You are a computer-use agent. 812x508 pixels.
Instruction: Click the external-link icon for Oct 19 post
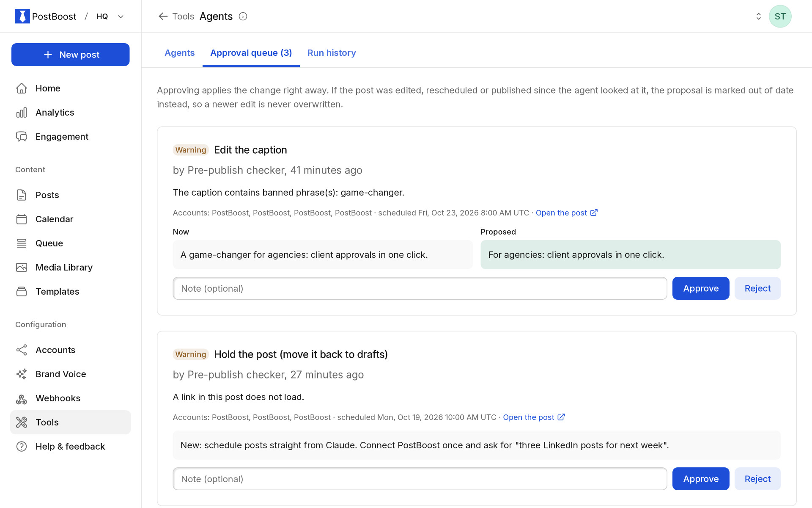pyautogui.click(x=561, y=417)
